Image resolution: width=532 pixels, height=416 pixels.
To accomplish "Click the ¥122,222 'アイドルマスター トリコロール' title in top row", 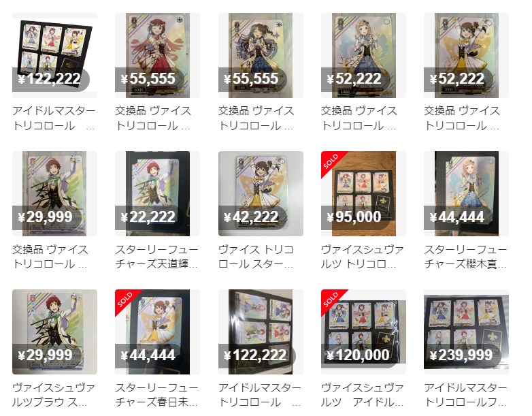I will (x=54, y=118).
